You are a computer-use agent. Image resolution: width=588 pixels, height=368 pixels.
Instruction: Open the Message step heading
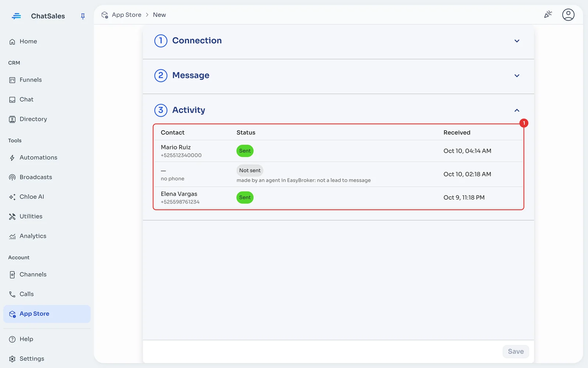click(x=191, y=75)
